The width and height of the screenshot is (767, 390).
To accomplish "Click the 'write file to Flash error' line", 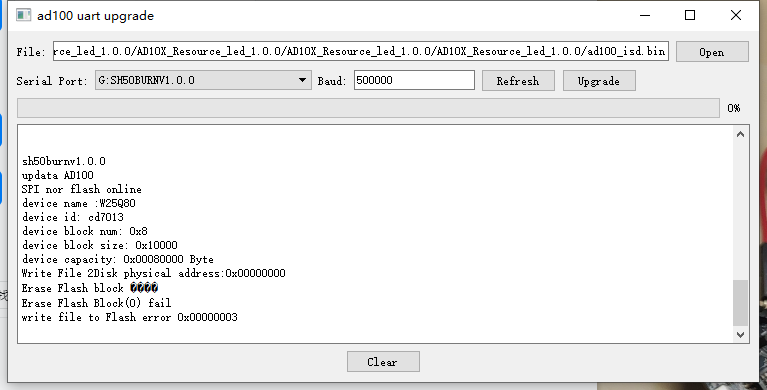I will coord(130,317).
